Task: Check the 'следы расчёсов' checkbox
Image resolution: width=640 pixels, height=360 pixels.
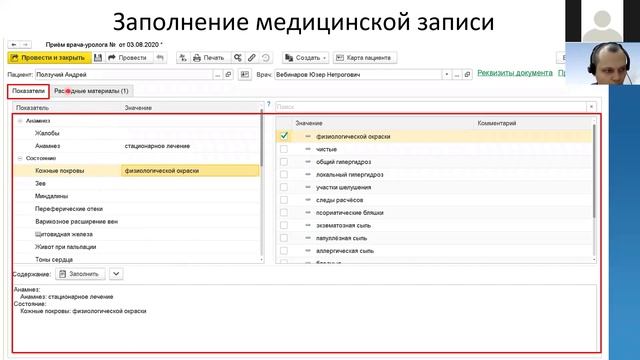Action: coord(284,200)
